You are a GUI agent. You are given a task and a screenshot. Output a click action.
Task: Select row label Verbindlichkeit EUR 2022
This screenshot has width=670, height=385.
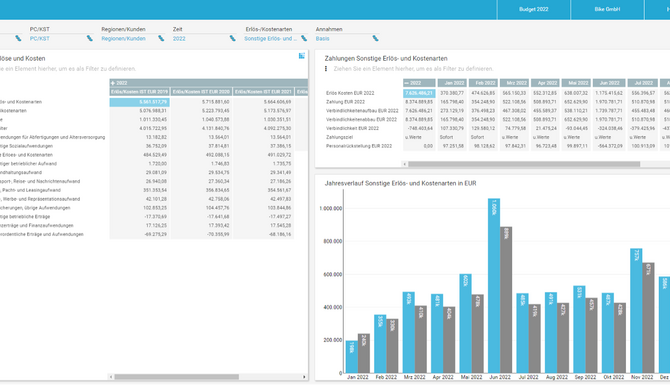(x=352, y=128)
